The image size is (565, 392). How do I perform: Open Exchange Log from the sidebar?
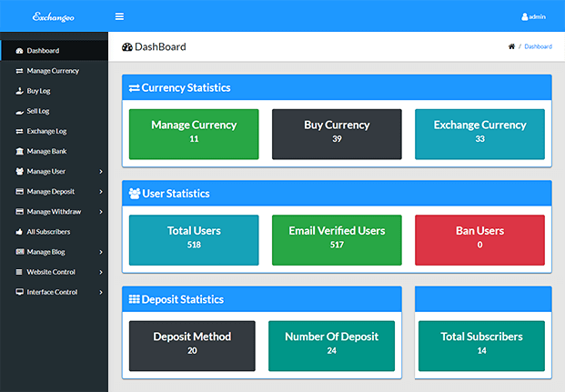click(54, 131)
